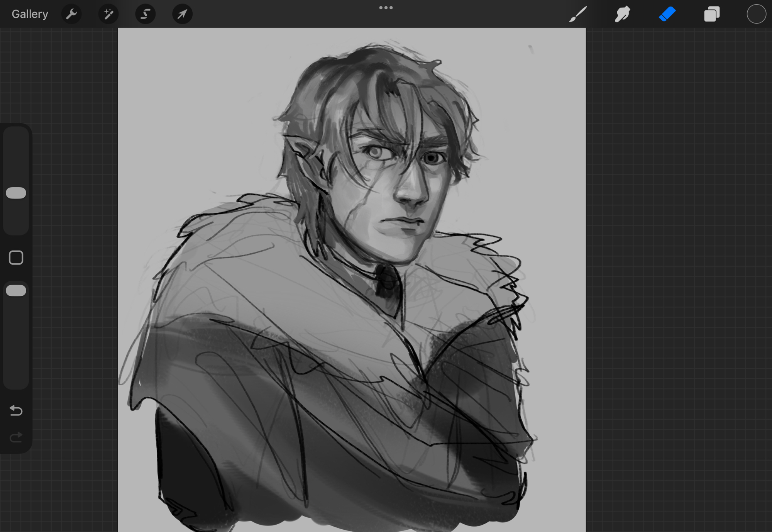Redo the last undone action

coord(16,437)
